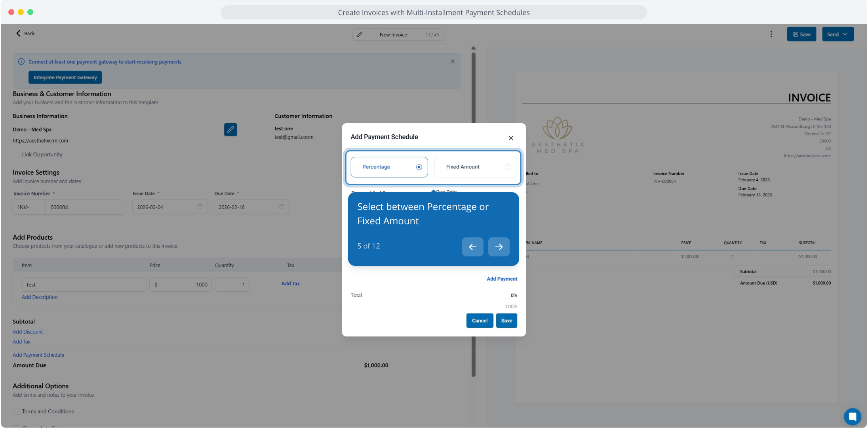Click the pencil icon beside the invoice title
This screenshot has width=868, height=428.
coord(360,34)
